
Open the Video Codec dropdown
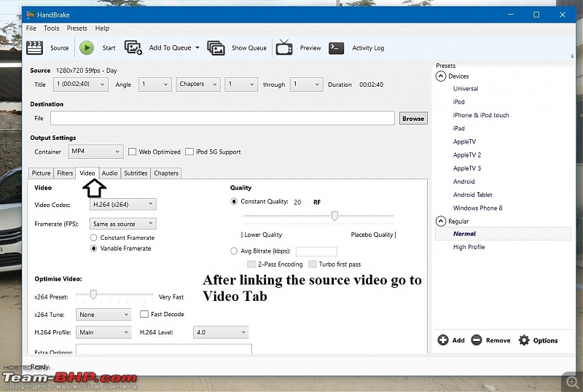(123, 204)
